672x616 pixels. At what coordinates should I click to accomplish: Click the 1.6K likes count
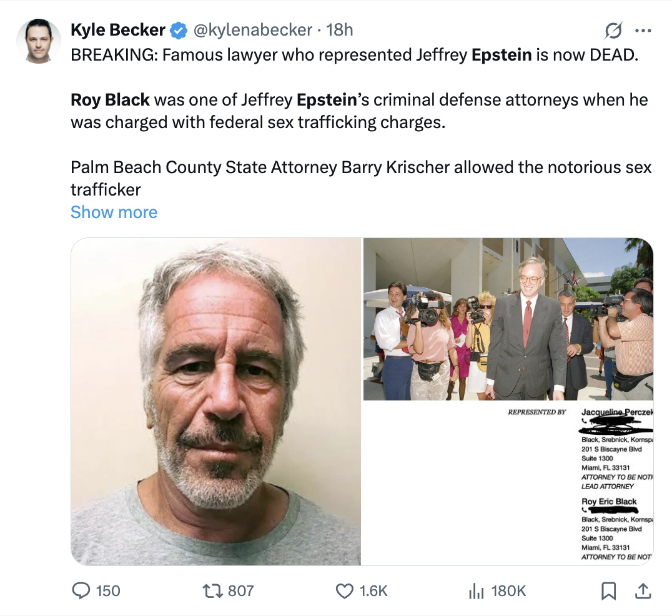tap(373, 590)
